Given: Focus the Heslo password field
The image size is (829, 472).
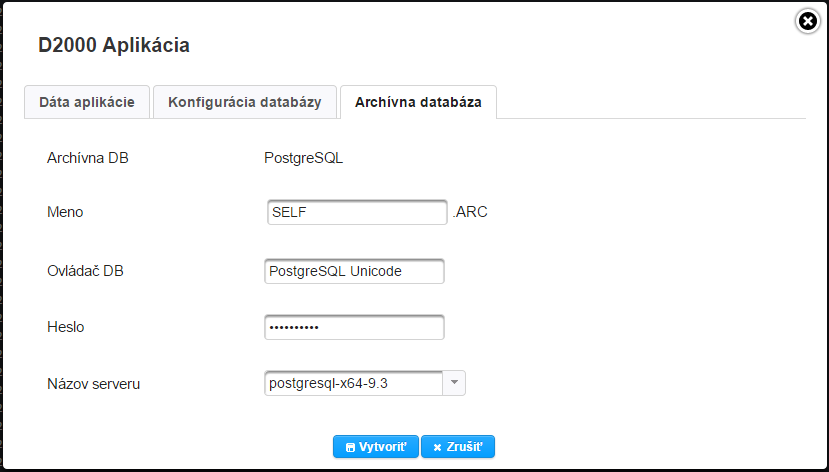Looking at the screenshot, I should tap(353, 327).
